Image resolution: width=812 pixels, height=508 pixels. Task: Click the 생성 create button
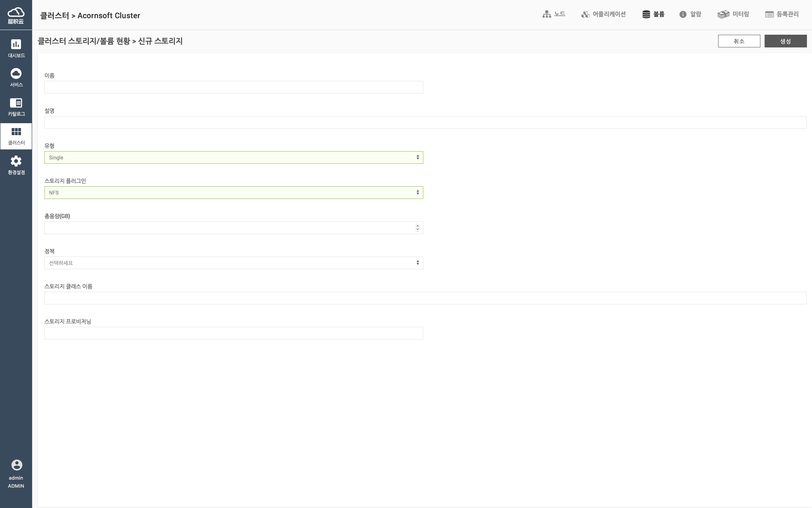click(x=786, y=41)
